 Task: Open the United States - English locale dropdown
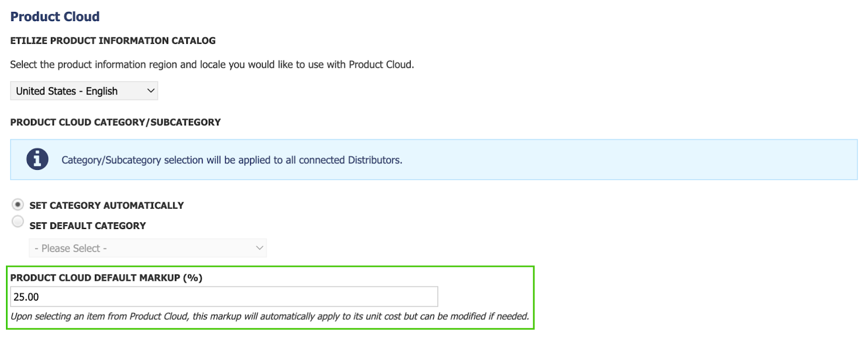click(x=84, y=91)
